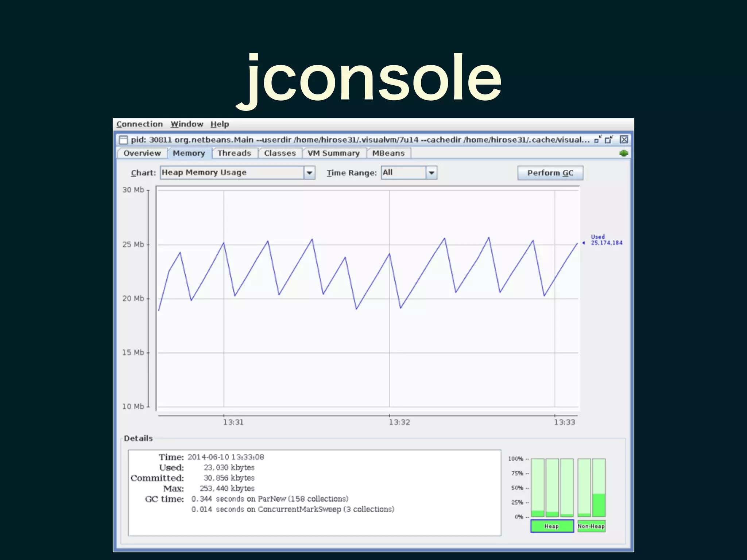Select the second heap memory pool bar

[x=552, y=487]
